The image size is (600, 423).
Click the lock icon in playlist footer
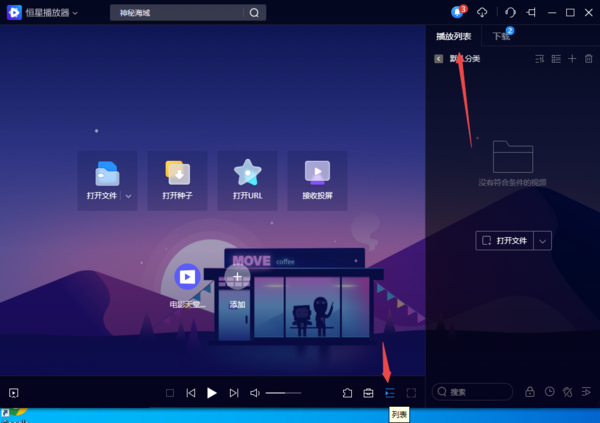[x=530, y=392]
